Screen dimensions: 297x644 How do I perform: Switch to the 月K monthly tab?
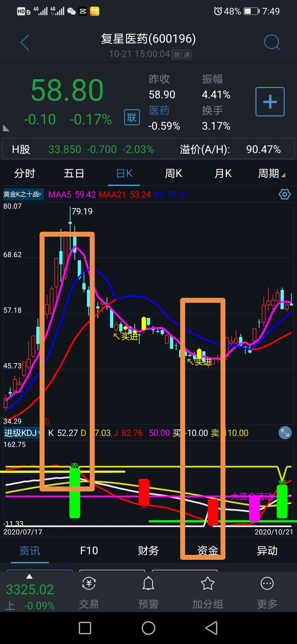tap(223, 174)
